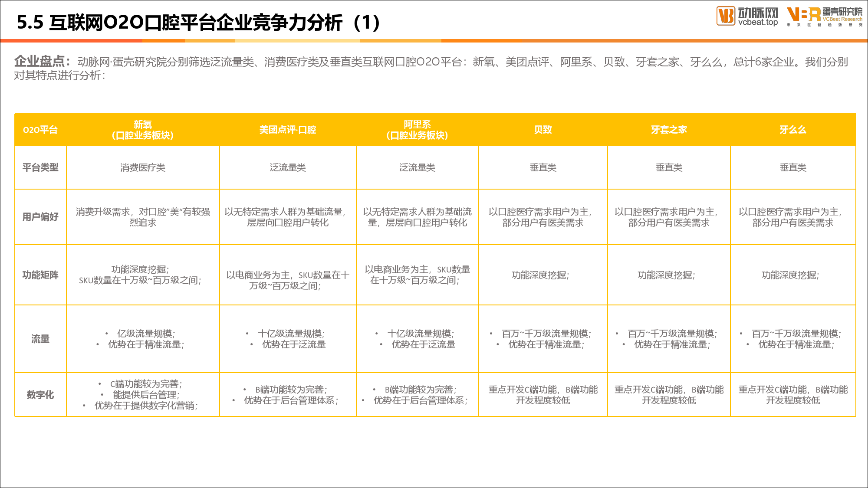Viewport: 868px width, 488px height.
Task: Click the 用户偏好 row label
Action: pos(40,217)
